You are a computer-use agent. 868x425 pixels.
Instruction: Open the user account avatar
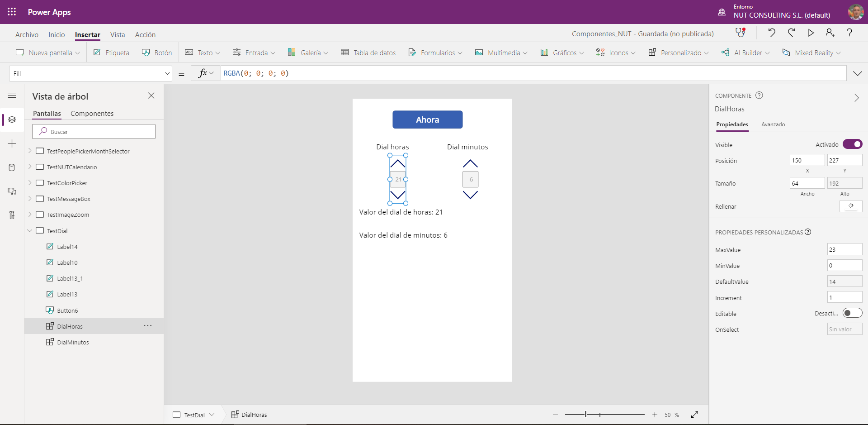click(856, 12)
